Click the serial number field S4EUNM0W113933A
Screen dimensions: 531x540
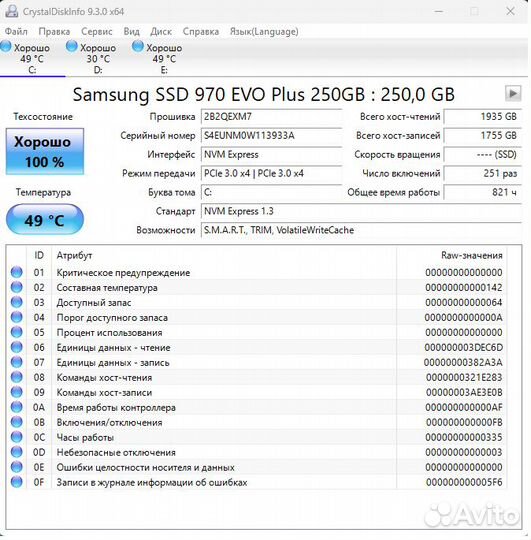coord(271,136)
